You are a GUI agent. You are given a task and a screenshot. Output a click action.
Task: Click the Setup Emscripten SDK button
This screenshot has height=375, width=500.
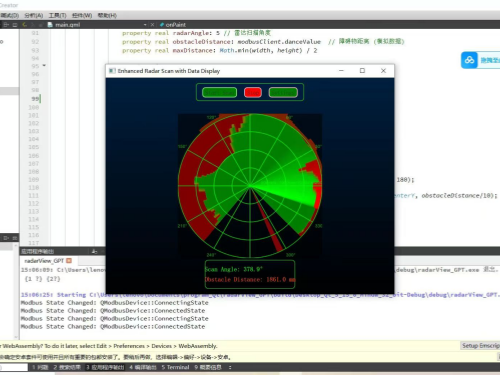pos(480,346)
